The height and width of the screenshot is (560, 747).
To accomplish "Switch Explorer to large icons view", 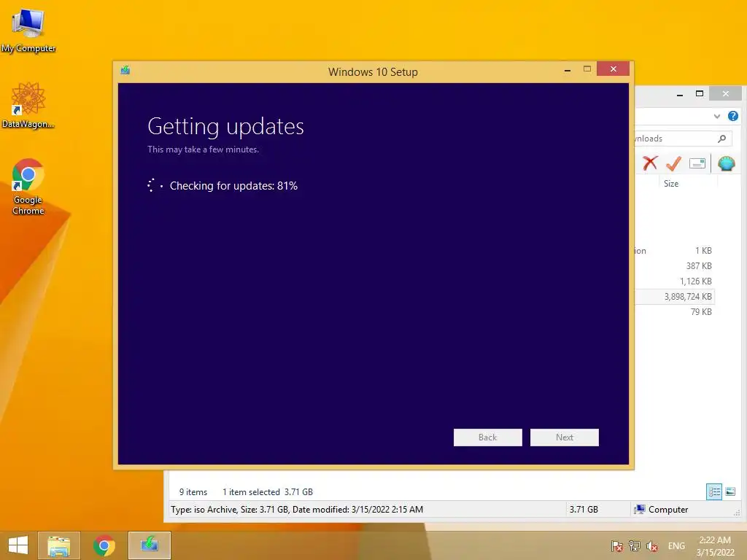I will [729, 491].
